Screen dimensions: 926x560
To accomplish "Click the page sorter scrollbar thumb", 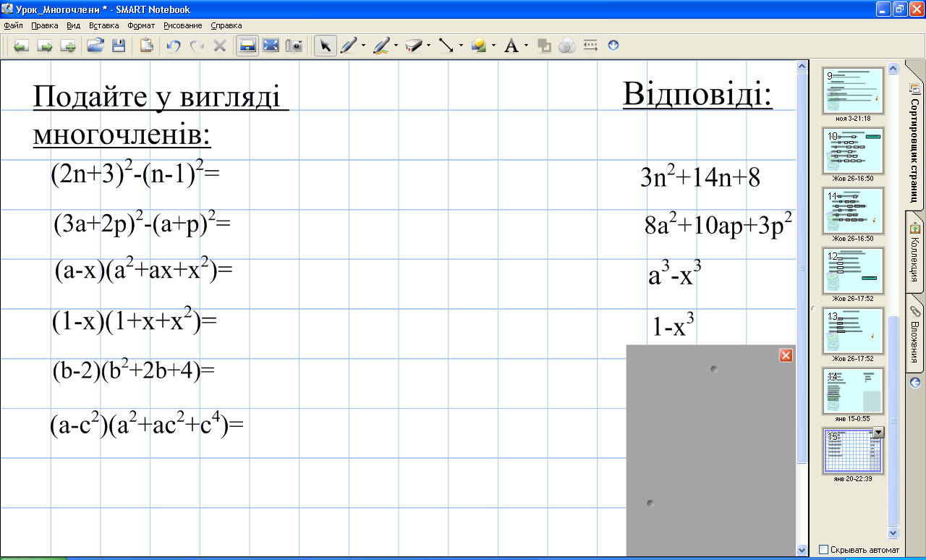I will pos(893,420).
